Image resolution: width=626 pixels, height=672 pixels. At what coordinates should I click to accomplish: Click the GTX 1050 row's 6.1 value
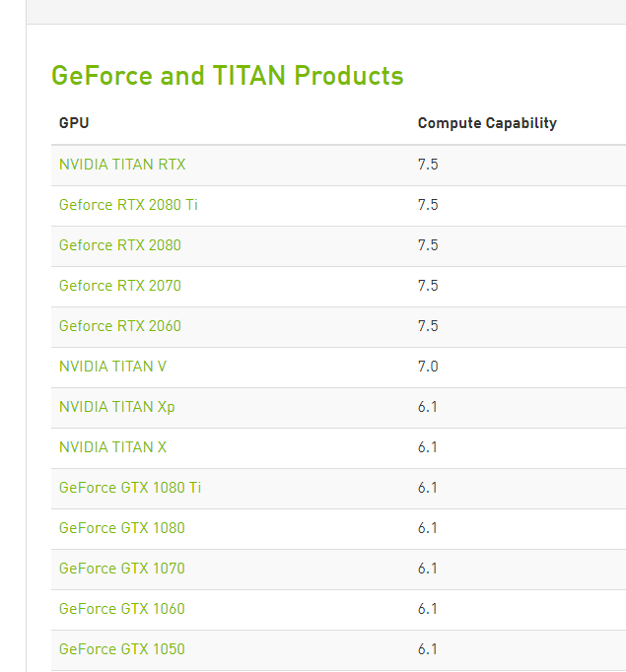click(428, 649)
